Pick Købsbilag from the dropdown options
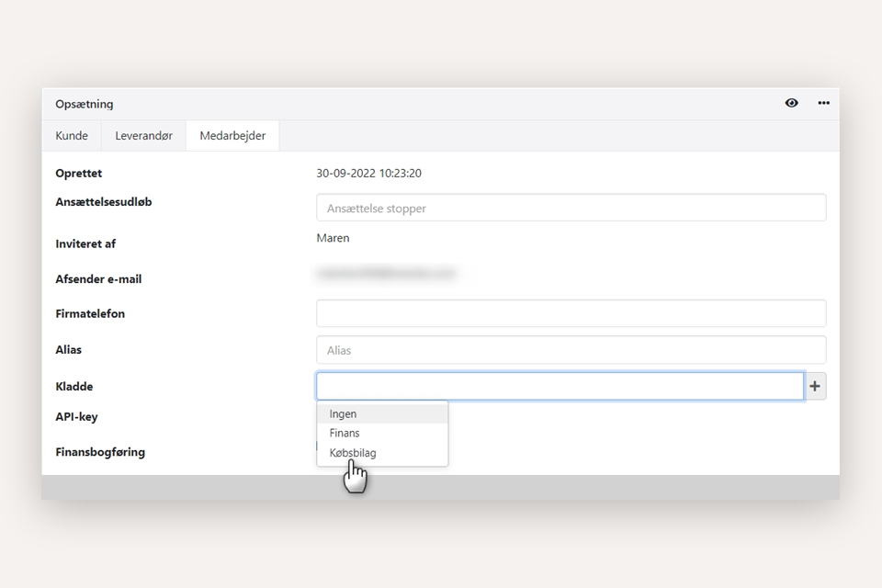 [x=353, y=453]
